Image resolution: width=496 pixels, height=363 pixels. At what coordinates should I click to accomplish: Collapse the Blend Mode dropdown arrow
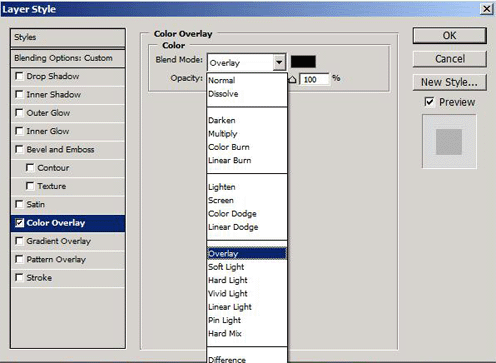click(x=279, y=62)
